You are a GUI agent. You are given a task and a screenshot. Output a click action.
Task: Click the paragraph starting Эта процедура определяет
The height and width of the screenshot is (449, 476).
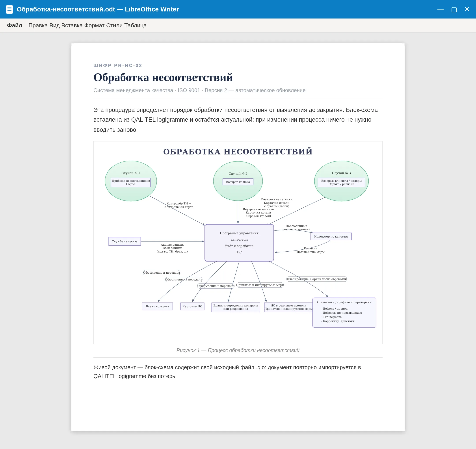(x=236, y=120)
